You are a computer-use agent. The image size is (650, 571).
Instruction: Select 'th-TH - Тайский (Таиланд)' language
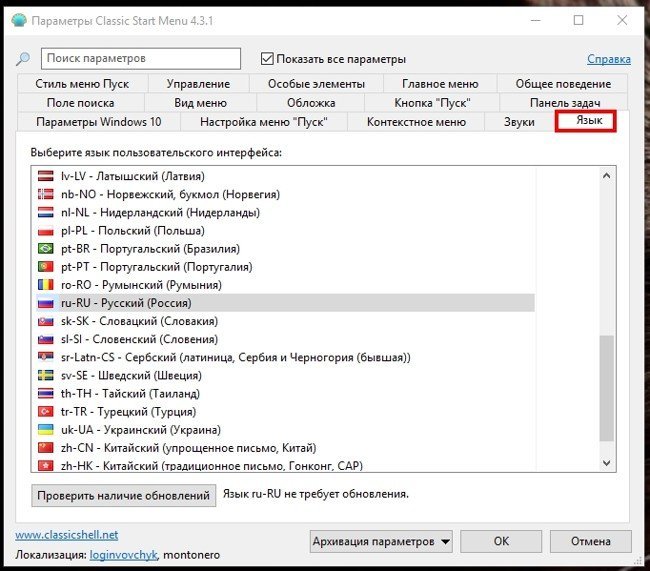[x=285, y=394]
